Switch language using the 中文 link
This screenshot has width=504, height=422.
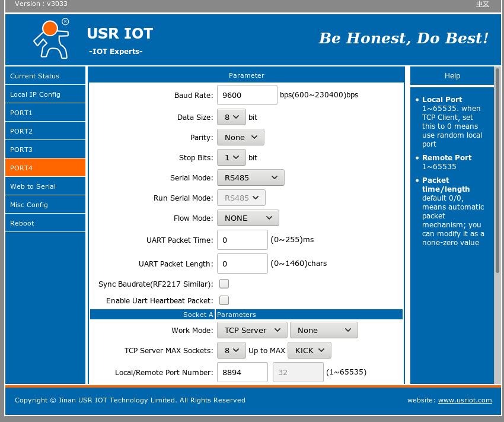click(x=482, y=4)
